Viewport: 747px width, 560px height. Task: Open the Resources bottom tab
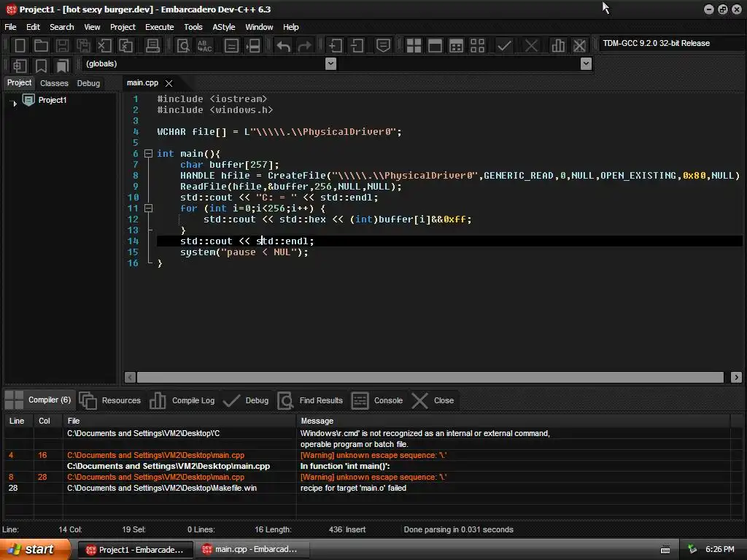[x=110, y=400]
